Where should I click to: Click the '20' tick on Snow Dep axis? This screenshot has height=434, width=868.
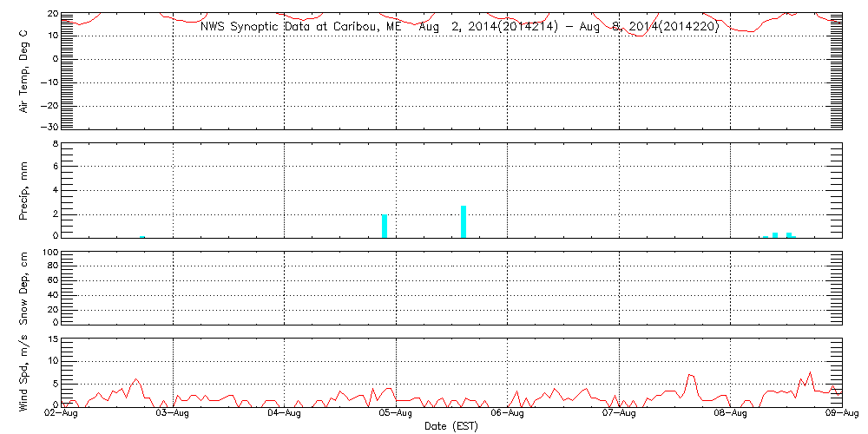point(51,310)
